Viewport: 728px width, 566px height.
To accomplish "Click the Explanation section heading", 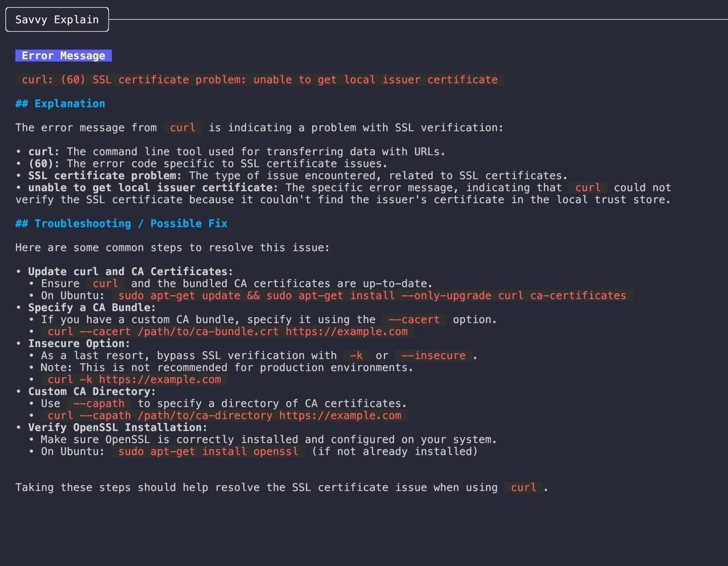I will [x=60, y=104].
